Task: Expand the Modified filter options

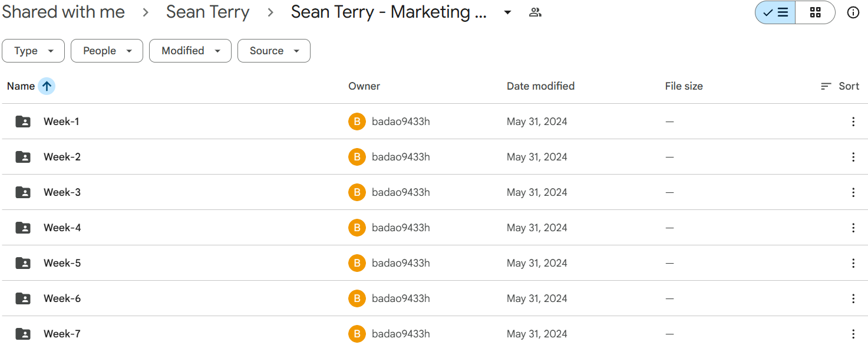Action: click(190, 51)
